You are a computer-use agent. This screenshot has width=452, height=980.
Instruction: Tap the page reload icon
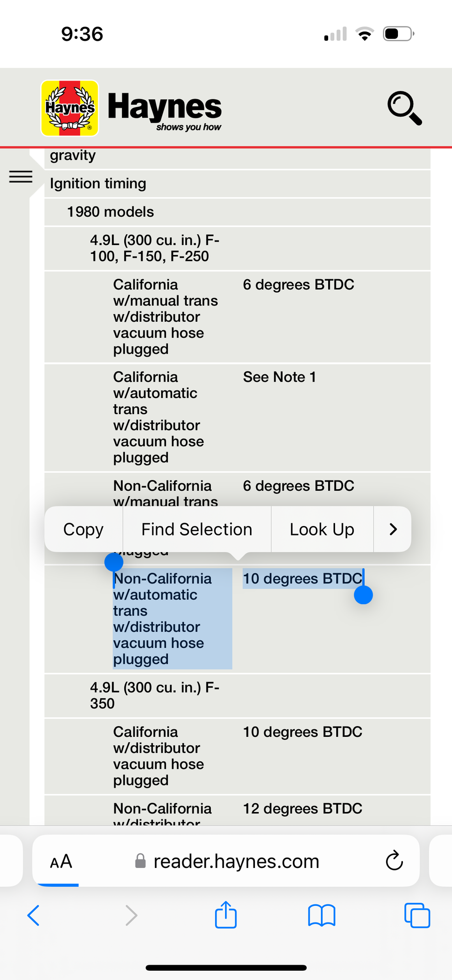394,861
